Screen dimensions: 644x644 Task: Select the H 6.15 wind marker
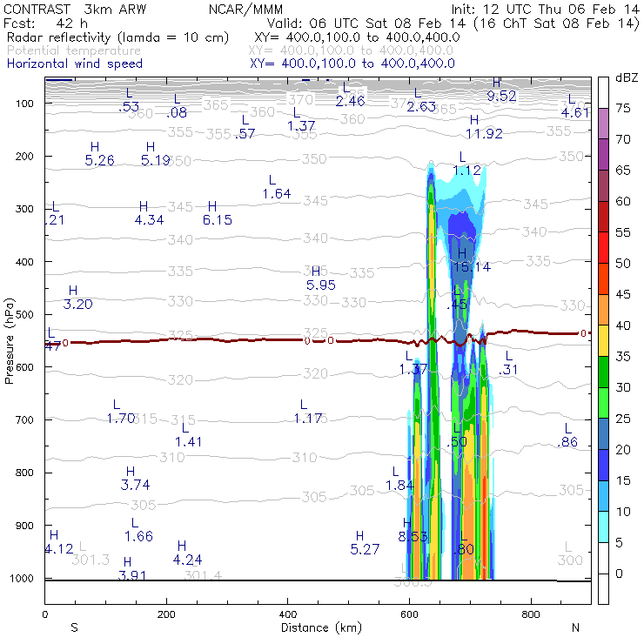(x=217, y=214)
